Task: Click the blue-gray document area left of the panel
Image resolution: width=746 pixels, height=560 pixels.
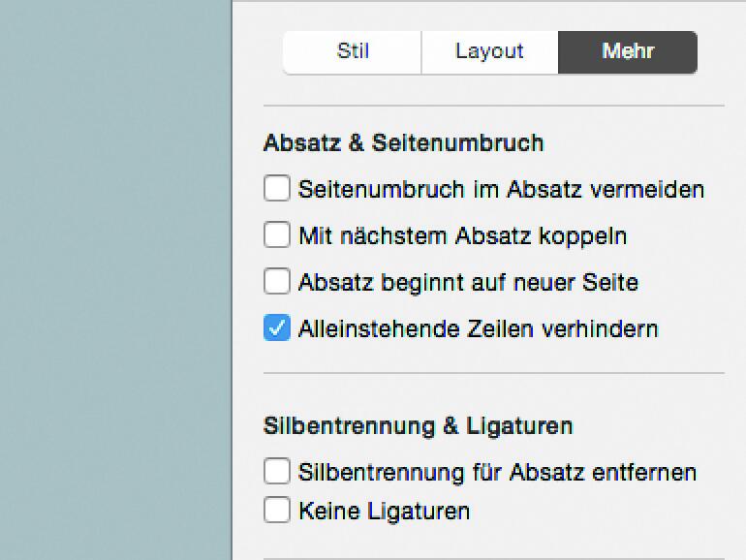Action: [114, 281]
